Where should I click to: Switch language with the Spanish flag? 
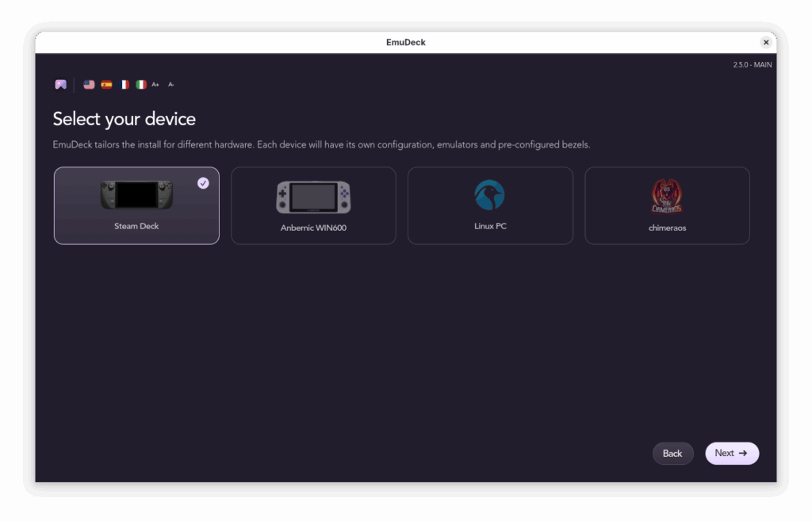[x=107, y=84]
